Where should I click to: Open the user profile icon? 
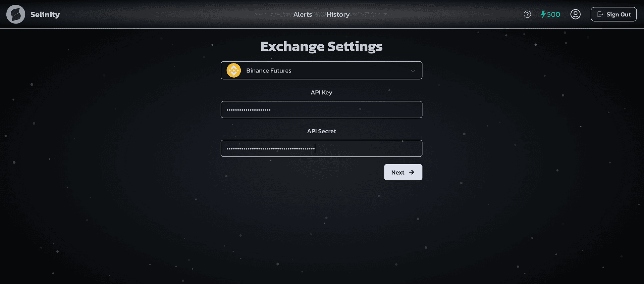tap(575, 14)
